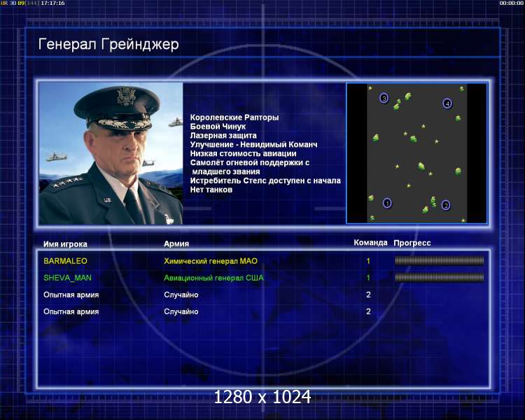This screenshot has height=420, width=525.
Task: Click start position 2 marker on minimap
Action: pyautogui.click(x=446, y=204)
